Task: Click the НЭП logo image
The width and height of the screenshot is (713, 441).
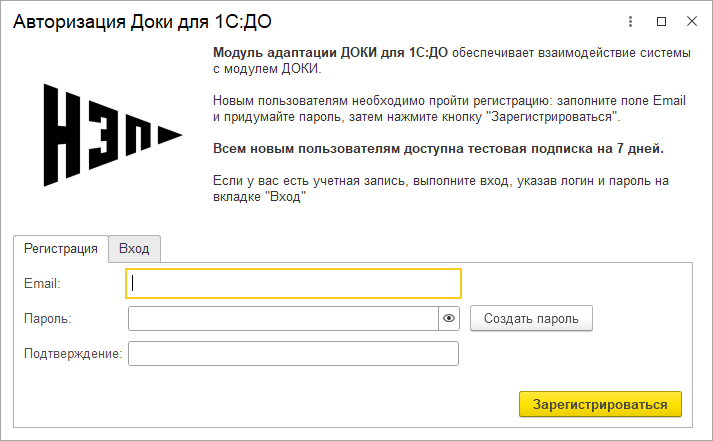Action: tap(111, 135)
